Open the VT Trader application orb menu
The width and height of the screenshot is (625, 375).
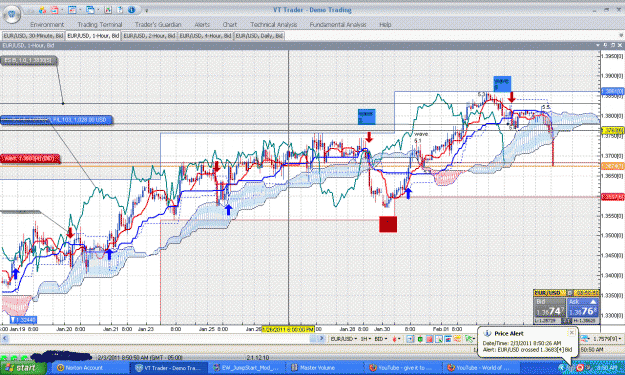pyautogui.click(x=12, y=14)
